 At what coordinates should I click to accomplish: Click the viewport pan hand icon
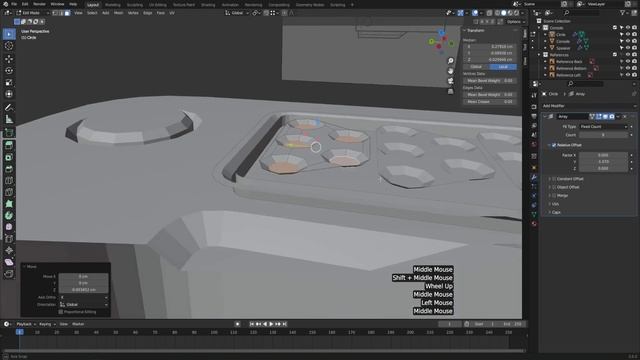451,71
